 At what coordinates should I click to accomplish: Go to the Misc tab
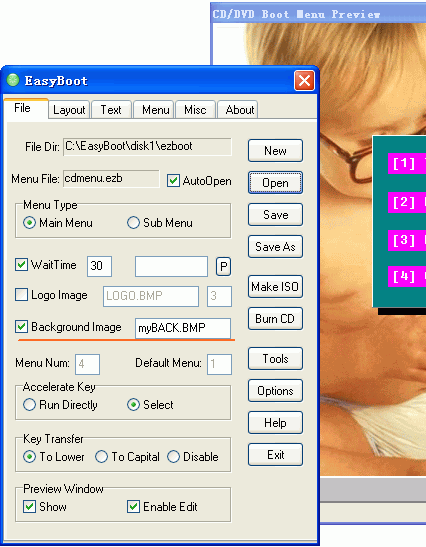tap(195, 110)
